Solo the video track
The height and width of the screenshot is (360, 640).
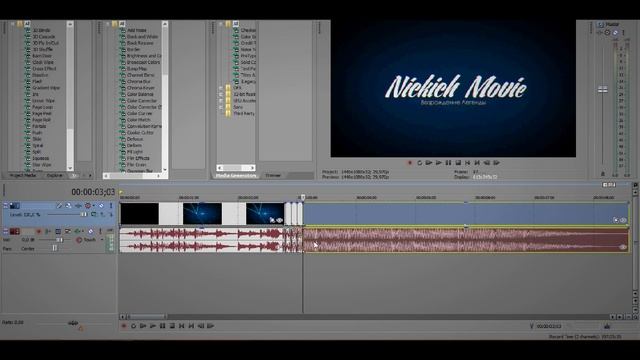pyautogui.click(x=111, y=206)
